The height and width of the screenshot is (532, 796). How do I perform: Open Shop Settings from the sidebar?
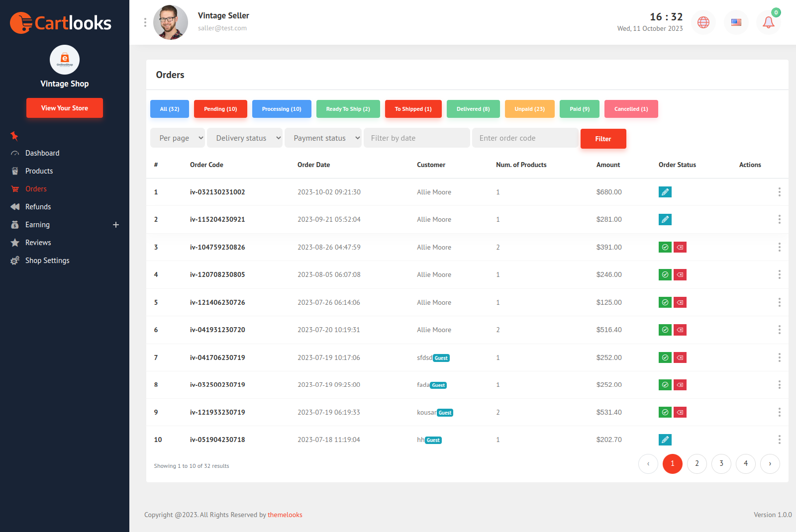point(47,260)
